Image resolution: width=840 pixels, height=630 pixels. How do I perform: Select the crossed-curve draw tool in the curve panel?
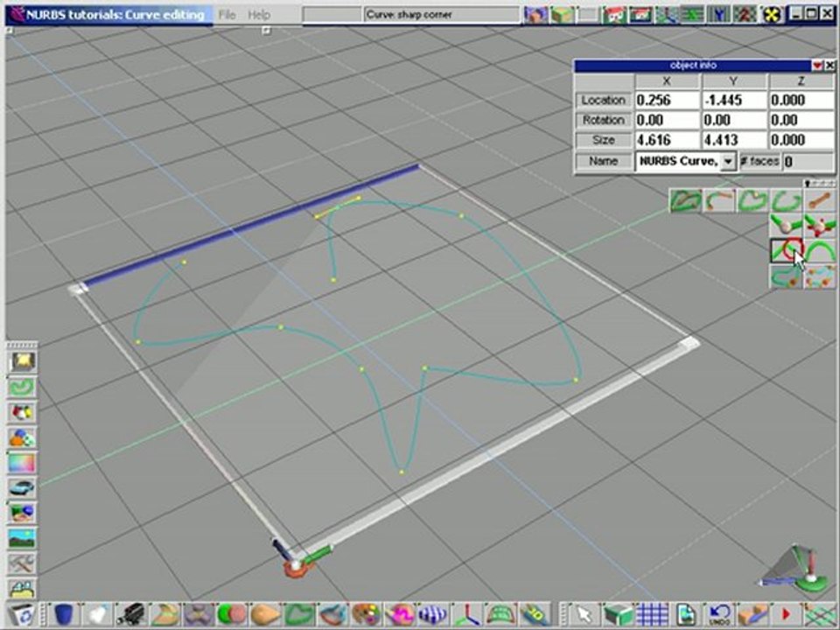point(686,201)
